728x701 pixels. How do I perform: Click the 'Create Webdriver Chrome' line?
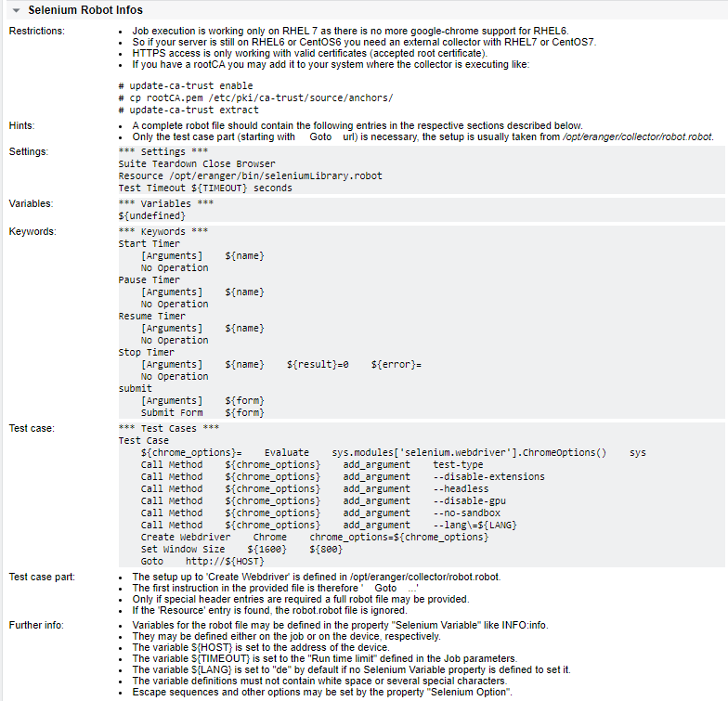pyautogui.click(x=315, y=537)
